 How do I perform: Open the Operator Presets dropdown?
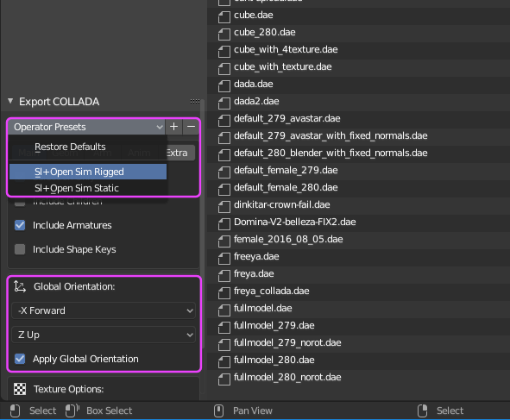tap(87, 127)
